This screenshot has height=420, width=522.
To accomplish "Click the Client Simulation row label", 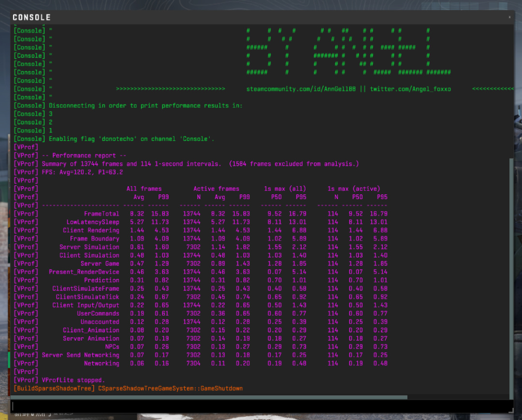I will [89, 255].
